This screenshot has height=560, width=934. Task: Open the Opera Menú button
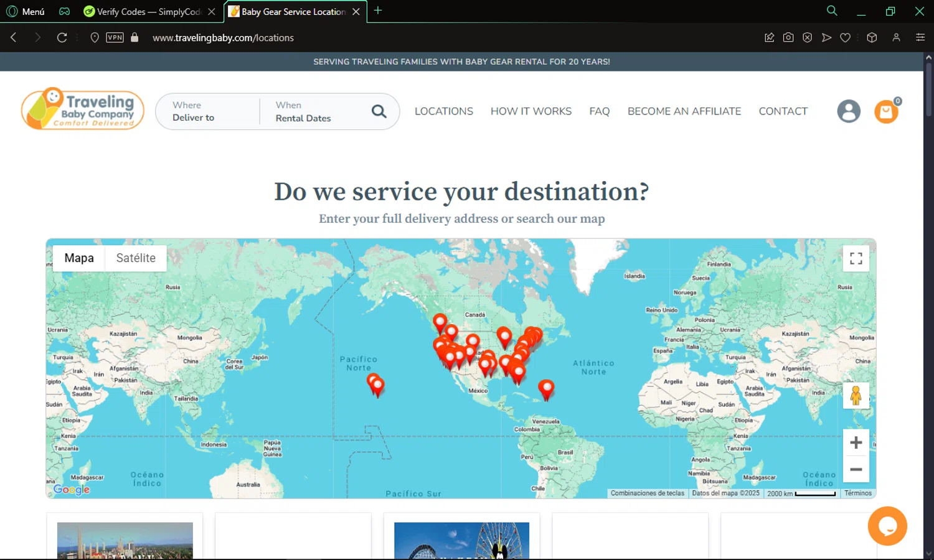point(26,11)
